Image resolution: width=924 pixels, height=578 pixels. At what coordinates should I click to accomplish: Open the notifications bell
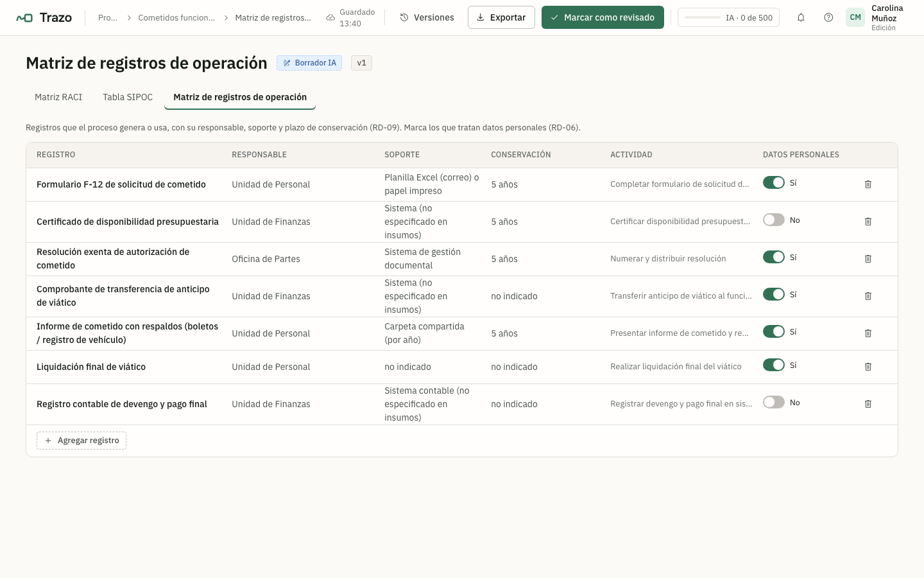[x=801, y=17]
